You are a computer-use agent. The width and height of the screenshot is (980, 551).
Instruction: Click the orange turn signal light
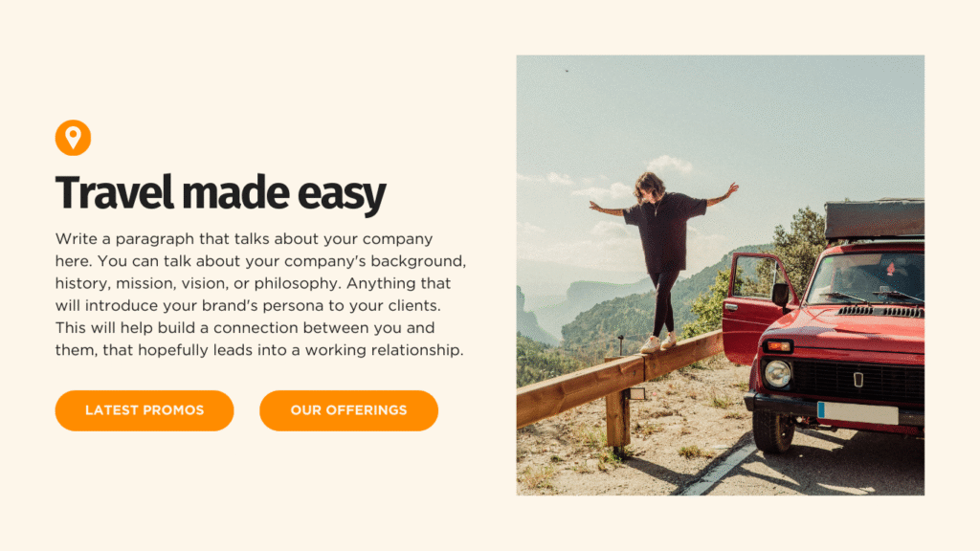pos(778,345)
